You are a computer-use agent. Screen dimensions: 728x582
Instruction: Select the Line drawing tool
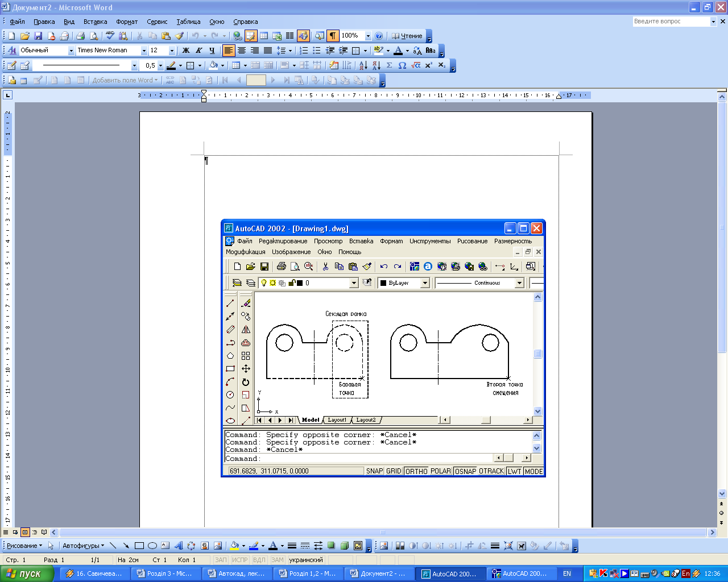(113, 546)
